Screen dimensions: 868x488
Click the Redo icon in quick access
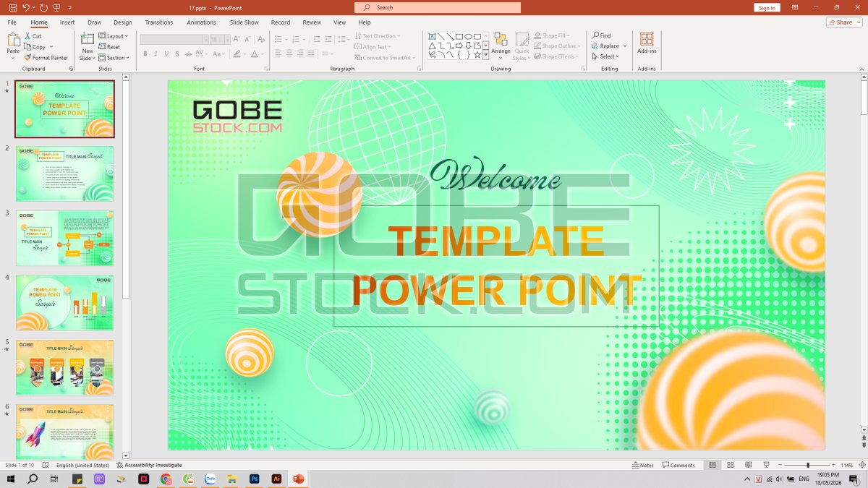[x=43, y=7]
